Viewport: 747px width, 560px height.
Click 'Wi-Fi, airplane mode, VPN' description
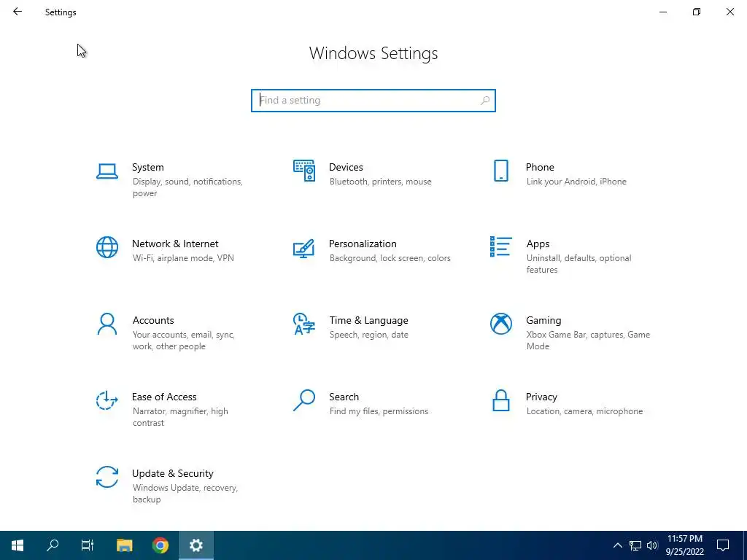[x=183, y=258]
